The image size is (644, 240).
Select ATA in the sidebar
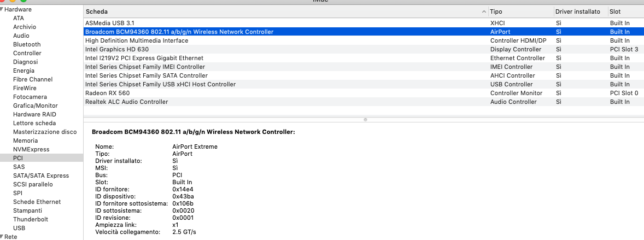19,18
